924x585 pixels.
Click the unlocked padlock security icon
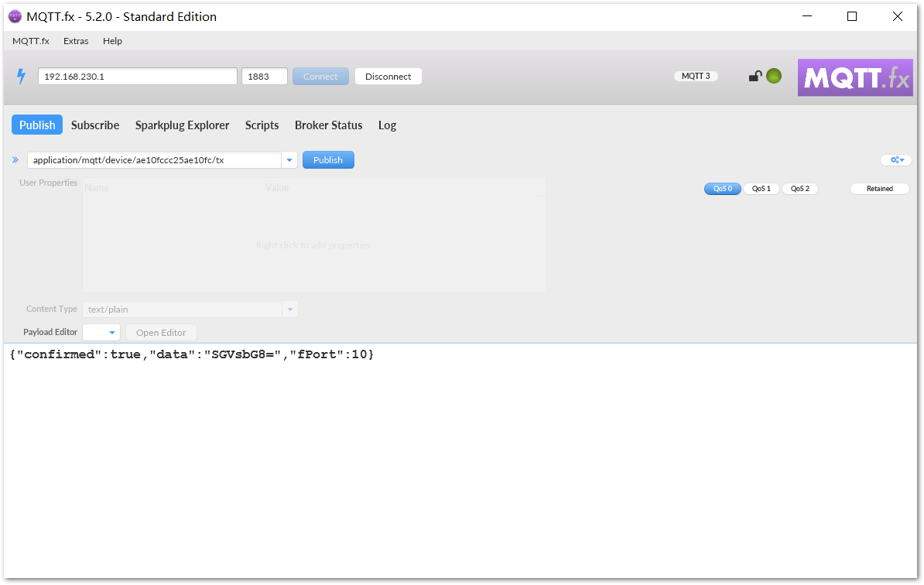(x=755, y=76)
